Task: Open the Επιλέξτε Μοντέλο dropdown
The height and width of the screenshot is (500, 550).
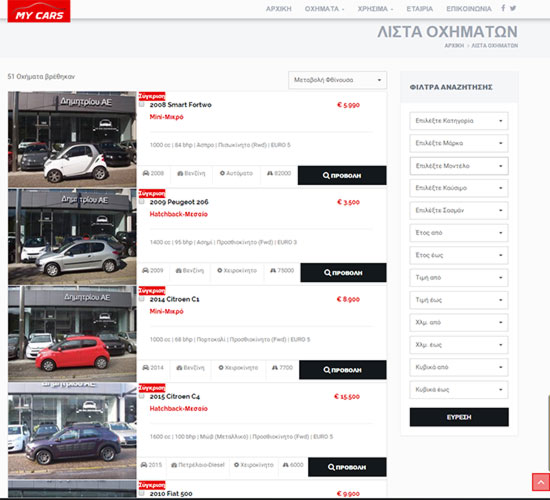Action: (x=458, y=166)
